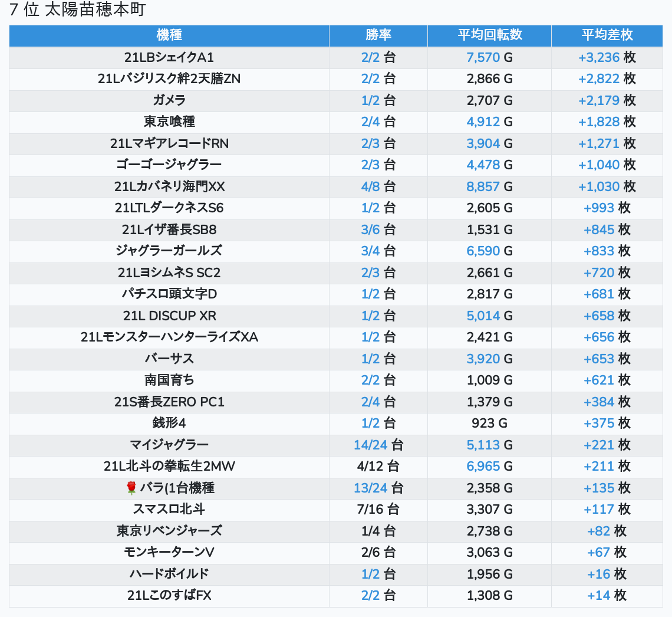
Task: Click the +3,236 枚 average difference value
Action: (x=599, y=57)
